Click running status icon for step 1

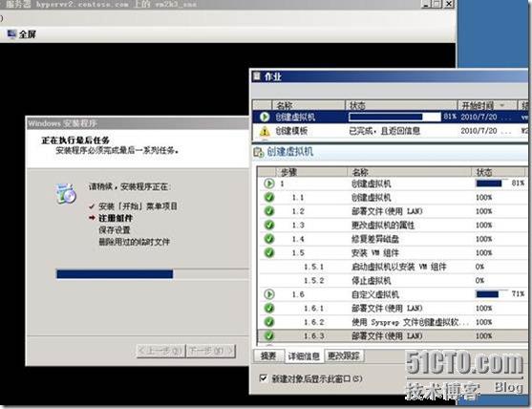[x=269, y=183]
